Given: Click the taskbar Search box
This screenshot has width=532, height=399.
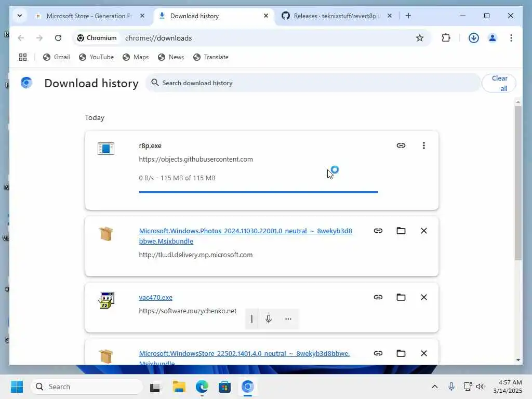Looking at the screenshot, I should point(87,387).
